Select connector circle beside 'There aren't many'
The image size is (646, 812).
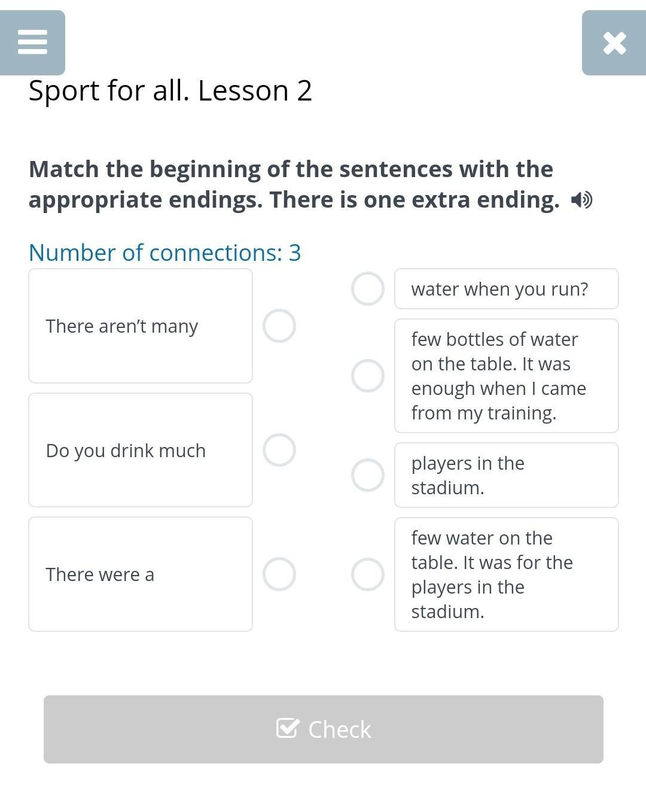tap(279, 326)
